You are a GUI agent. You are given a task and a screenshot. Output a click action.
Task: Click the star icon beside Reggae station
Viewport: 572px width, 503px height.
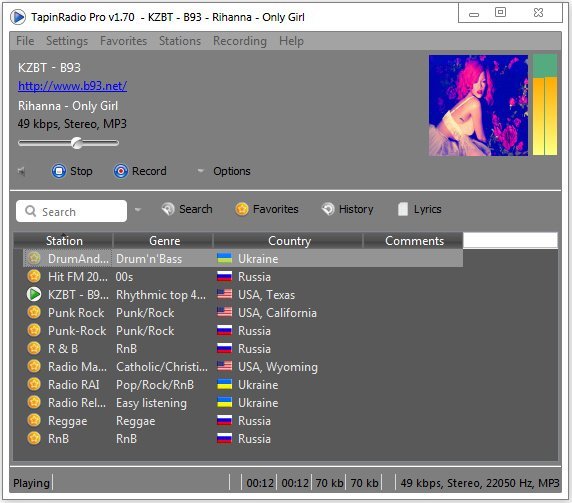(34, 421)
